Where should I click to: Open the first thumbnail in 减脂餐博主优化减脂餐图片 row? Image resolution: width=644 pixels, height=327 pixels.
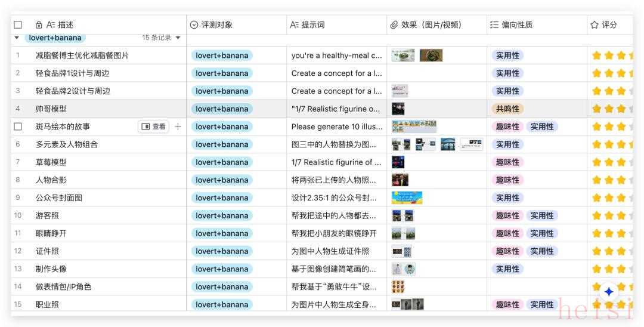[403, 55]
